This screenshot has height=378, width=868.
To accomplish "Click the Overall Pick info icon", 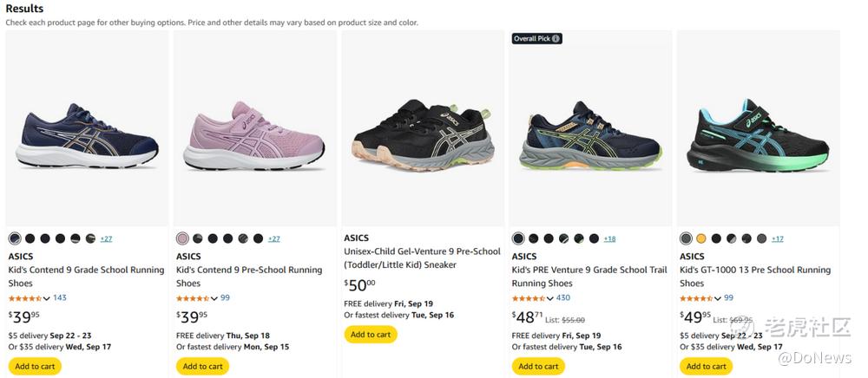I will (556, 39).
